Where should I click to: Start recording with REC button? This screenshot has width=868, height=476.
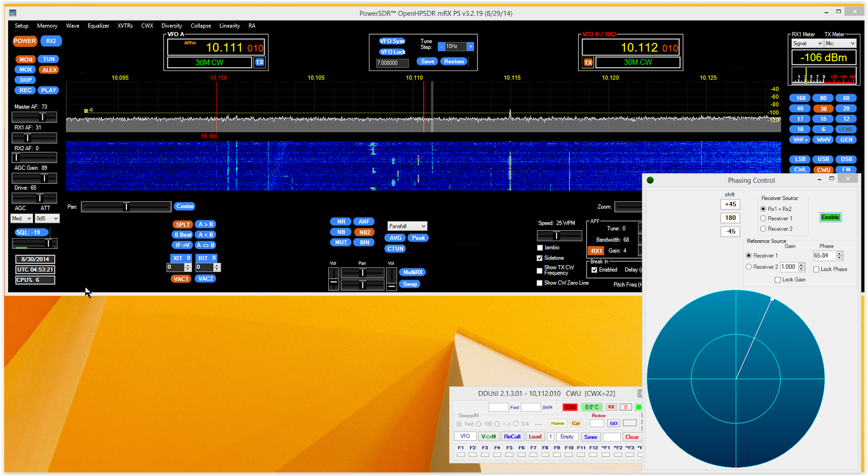click(25, 90)
